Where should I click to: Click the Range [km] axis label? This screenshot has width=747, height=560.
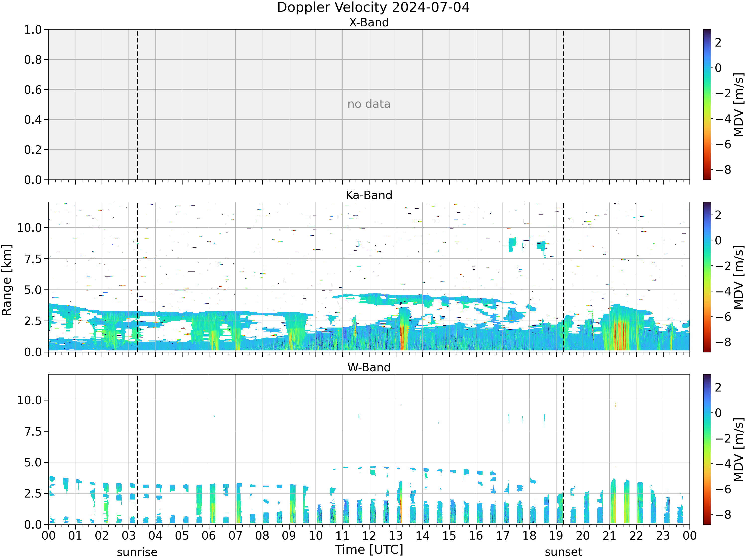(x=7, y=280)
